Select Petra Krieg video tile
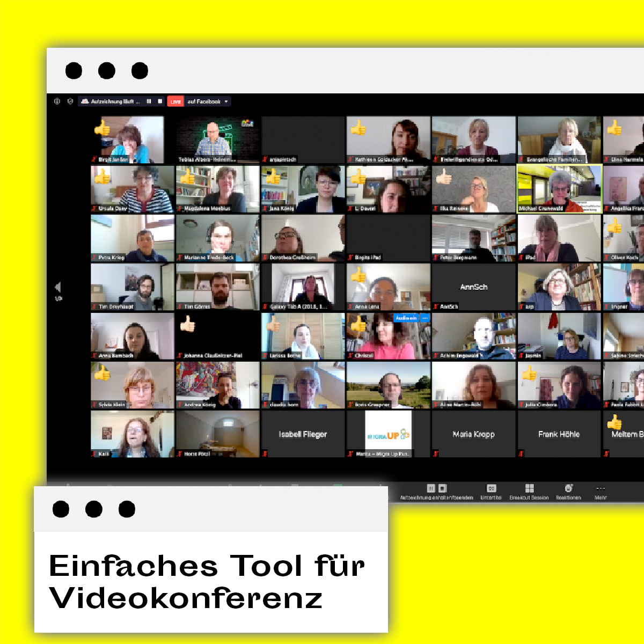The height and width of the screenshot is (644, 644). coord(132,238)
